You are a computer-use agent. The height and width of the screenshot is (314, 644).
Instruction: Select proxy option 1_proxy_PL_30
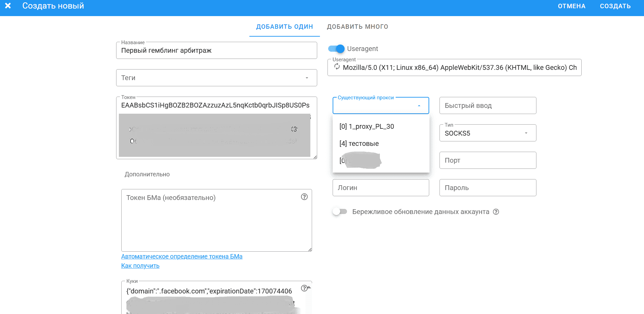(367, 127)
